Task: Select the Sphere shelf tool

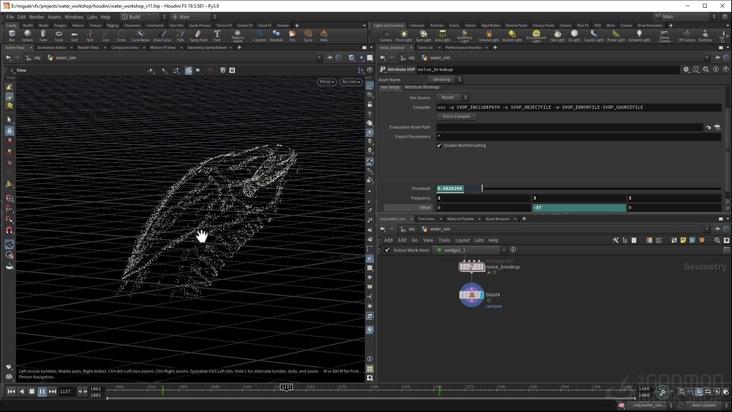Action: pos(28,35)
